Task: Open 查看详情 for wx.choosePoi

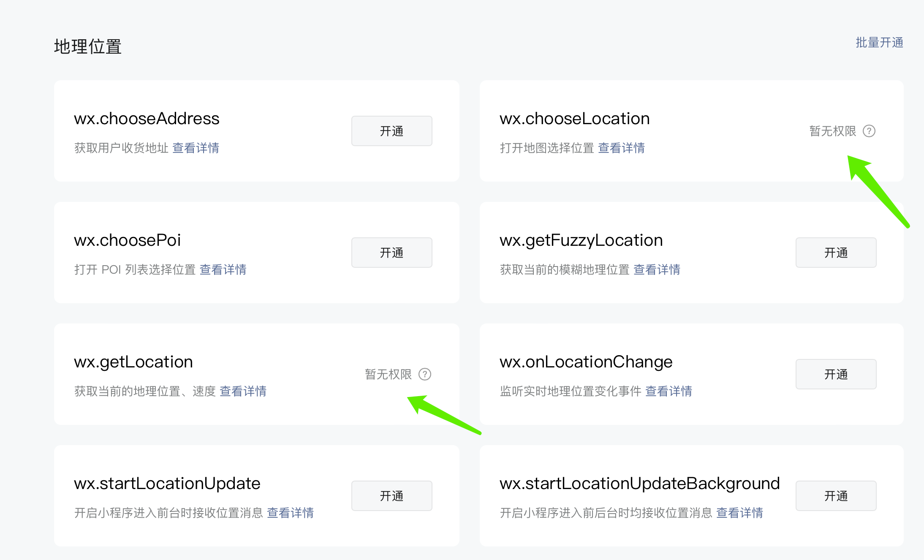Action: point(223,269)
